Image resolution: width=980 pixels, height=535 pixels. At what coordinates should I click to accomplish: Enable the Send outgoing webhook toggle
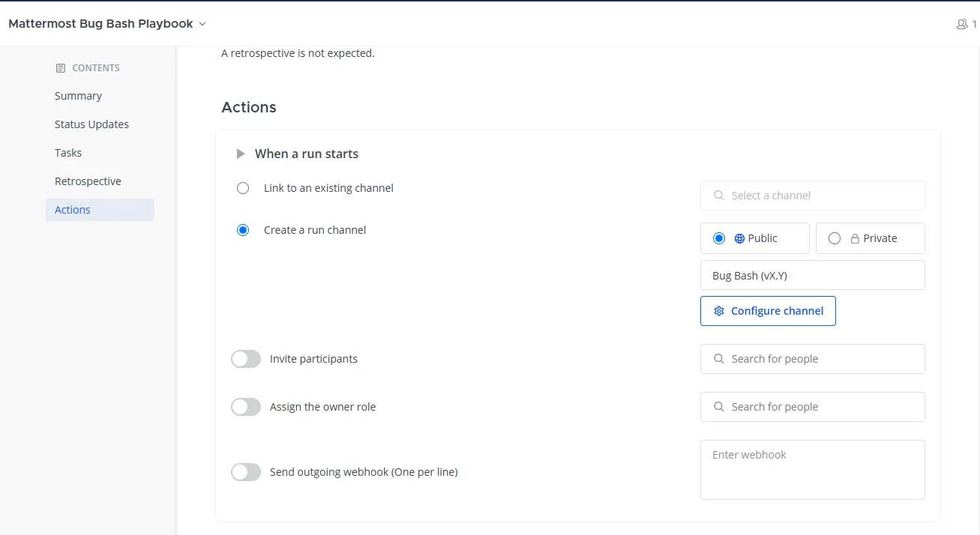pyautogui.click(x=246, y=472)
